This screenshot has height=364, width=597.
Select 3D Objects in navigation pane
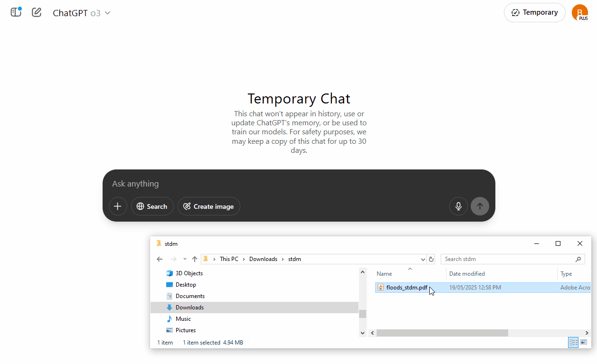tap(189, 273)
